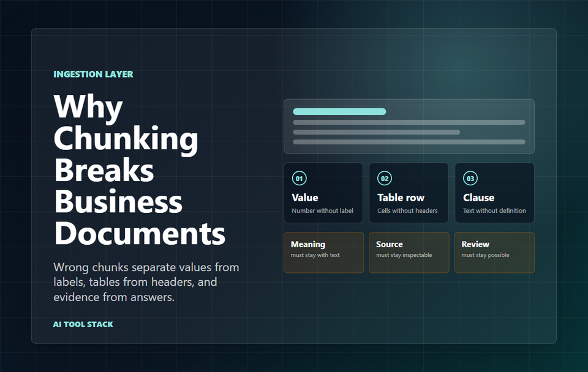Select the Clause card
The width and height of the screenshot is (588, 372).
pyautogui.click(x=495, y=193)
